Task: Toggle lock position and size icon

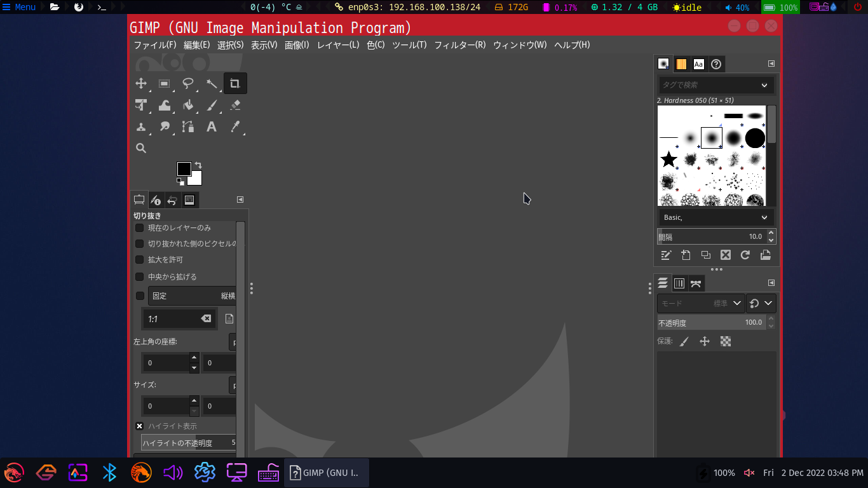Action: tap(705, 341)
